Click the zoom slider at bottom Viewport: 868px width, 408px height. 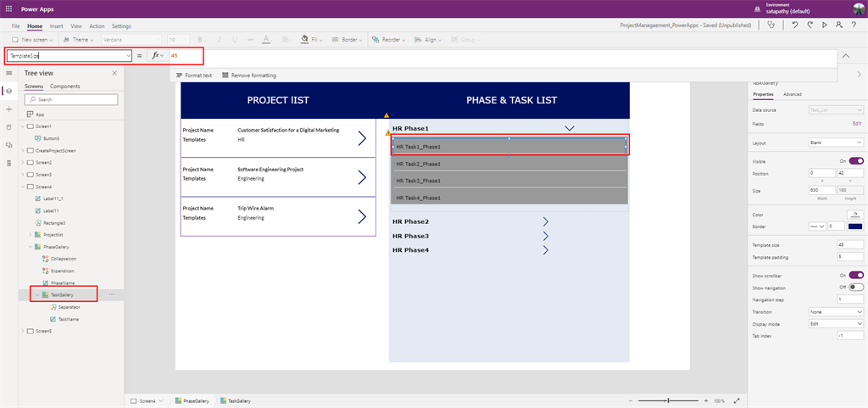(x=669, y=401)
